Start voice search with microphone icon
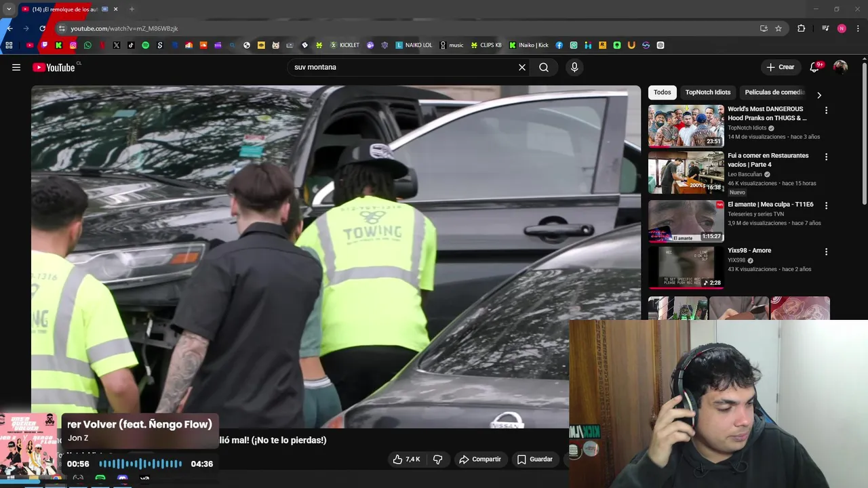 tap(574, 67)
